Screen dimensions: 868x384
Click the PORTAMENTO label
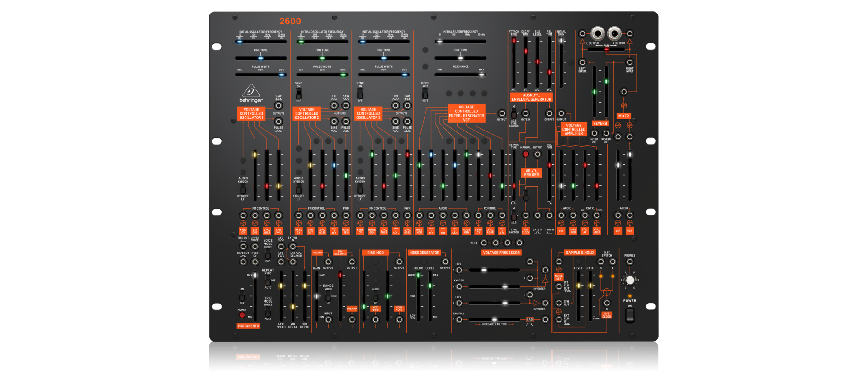pos(249,326)
